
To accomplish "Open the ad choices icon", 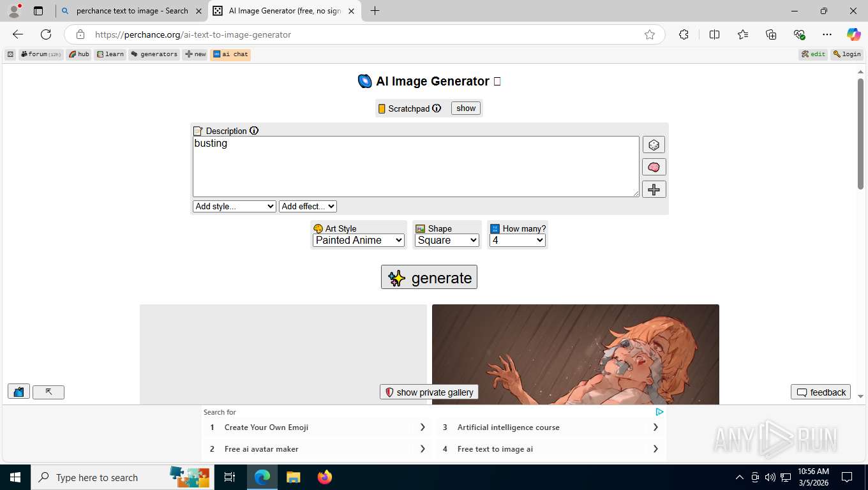I will [x=659, y=412].
